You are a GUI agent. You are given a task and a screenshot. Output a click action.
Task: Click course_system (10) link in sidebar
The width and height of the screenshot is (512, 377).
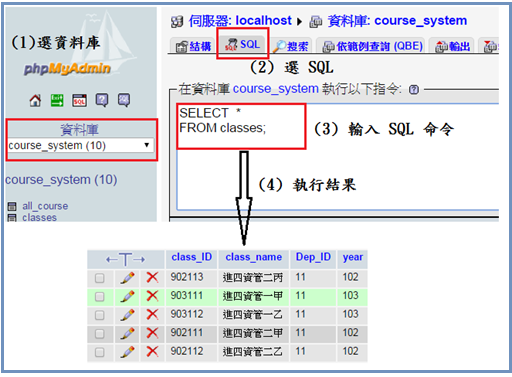pyautogui.click(x=61, y=180)
